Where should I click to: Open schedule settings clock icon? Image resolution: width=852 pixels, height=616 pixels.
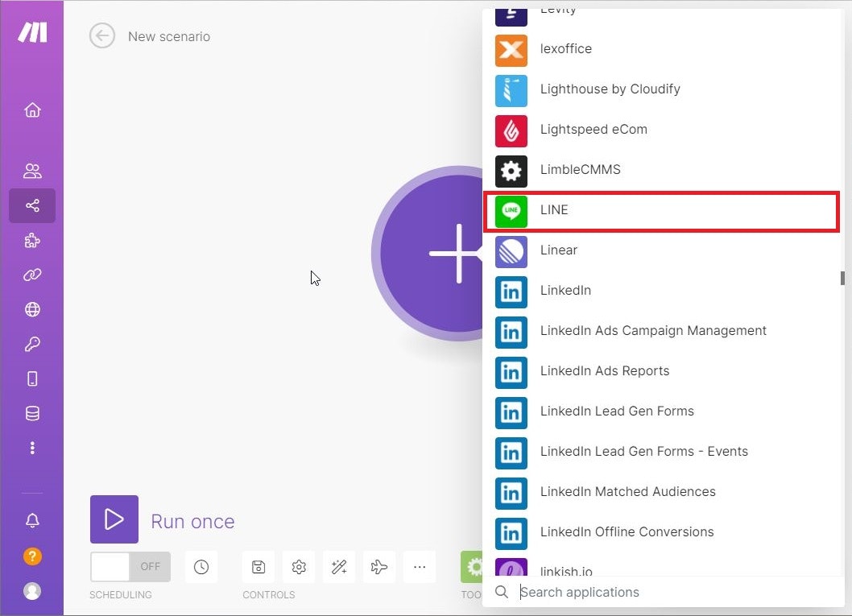201,567
